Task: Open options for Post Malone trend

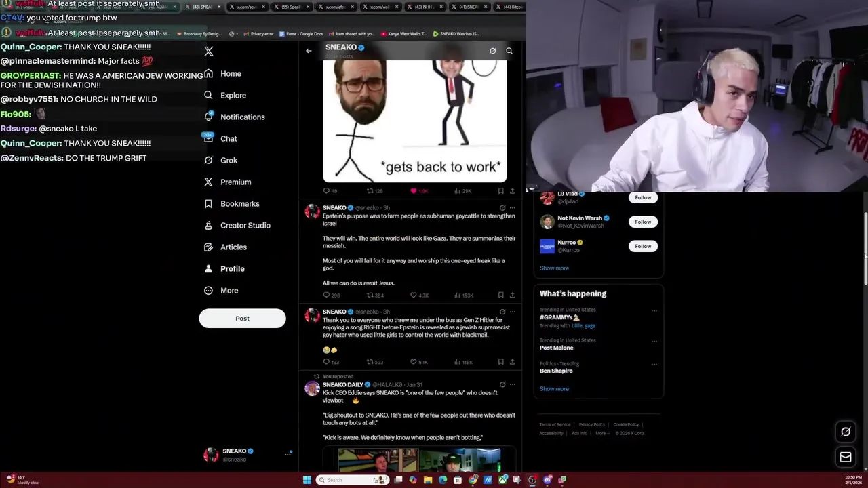Action: tap(654, 342)
